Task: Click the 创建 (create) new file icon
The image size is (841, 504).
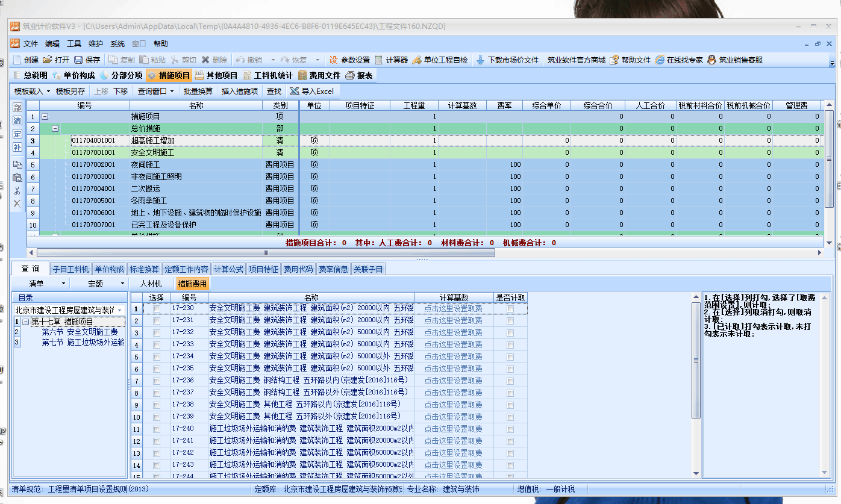Action: pyautogui.click(x=17, y=60)
